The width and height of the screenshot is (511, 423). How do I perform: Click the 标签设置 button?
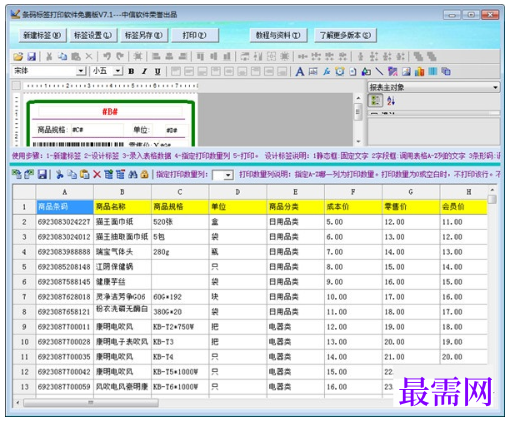coord(93,35)
